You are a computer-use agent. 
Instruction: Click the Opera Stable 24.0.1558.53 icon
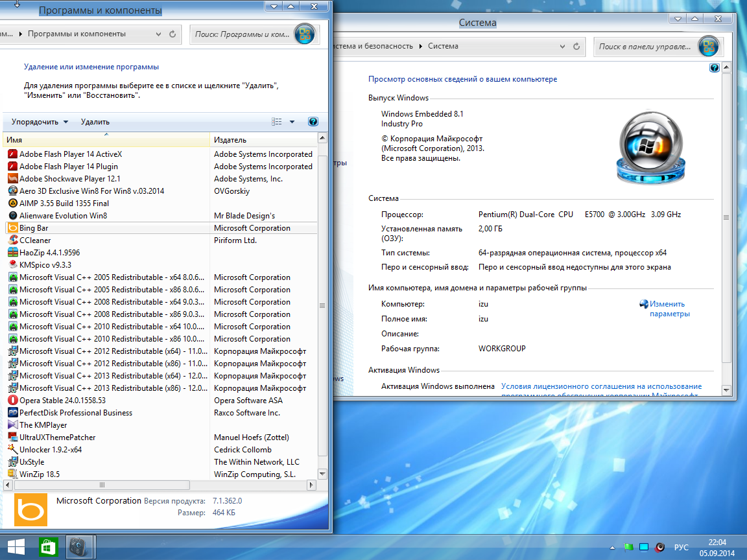[x=13, y=401]
